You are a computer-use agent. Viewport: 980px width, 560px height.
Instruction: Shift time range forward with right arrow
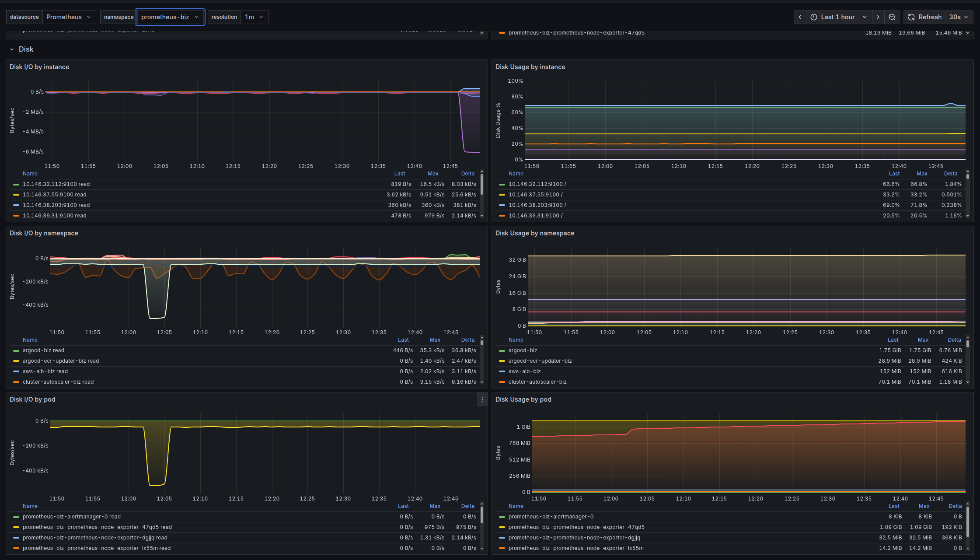(x=878, y=17)
